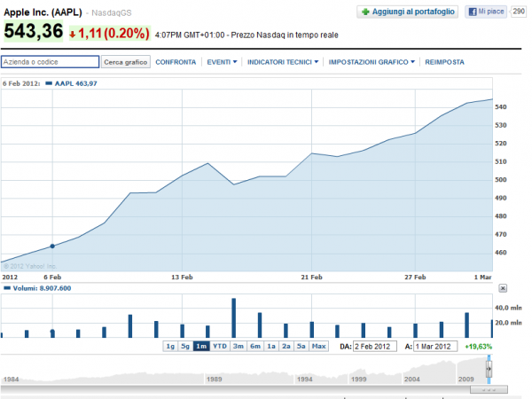The image size is (532, 399).
Task: Click REIMPOSTA to reset the chart
Action: pos(445,62)
